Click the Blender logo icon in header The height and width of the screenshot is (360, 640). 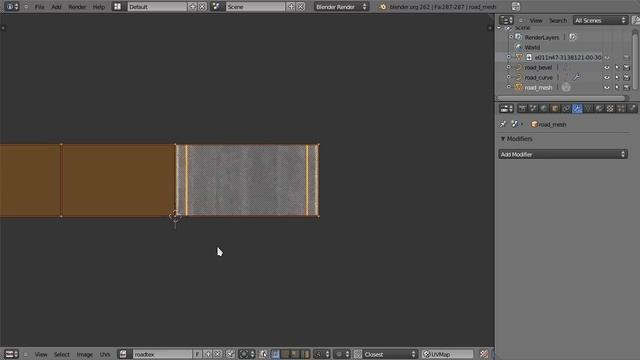(383, 7)
